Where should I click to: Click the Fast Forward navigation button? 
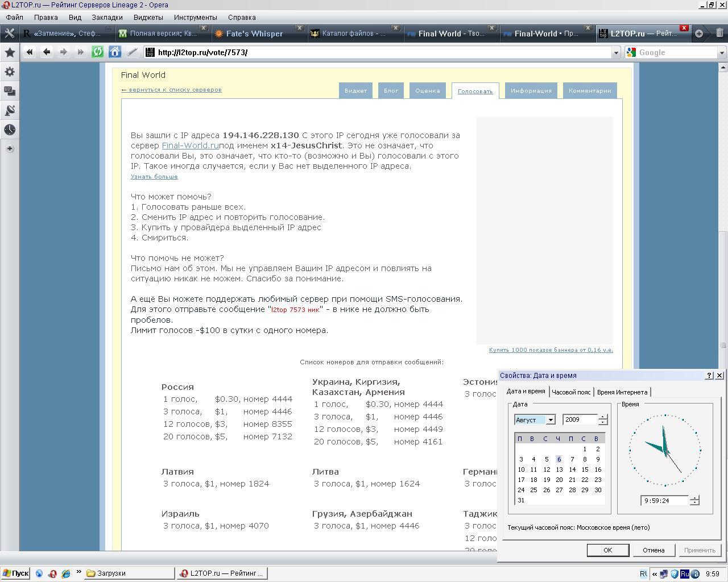click(x=81, y=52)
